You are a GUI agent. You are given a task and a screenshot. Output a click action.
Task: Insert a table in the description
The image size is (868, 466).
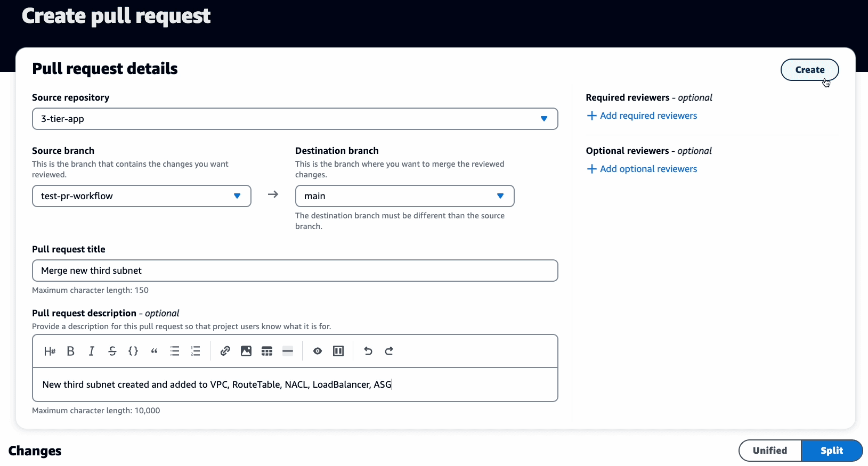pyautogui.click(x=267, y=351)
